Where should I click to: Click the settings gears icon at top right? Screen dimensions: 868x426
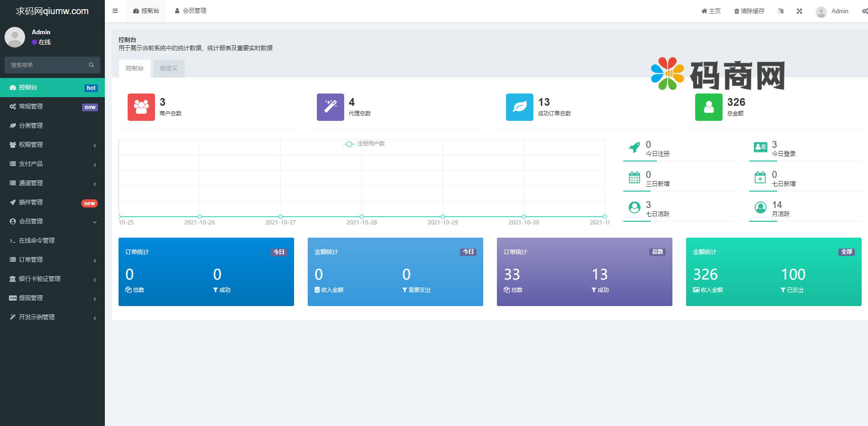864,11
